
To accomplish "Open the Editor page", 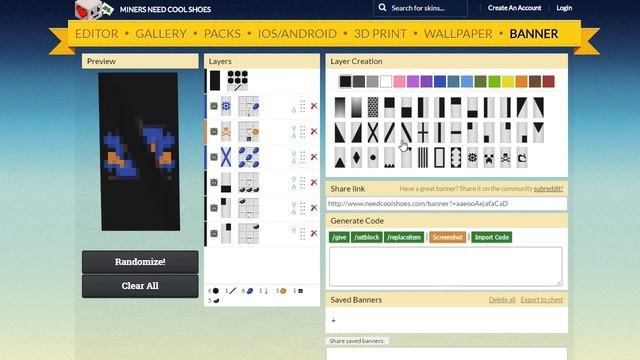I will coord(97,33).
